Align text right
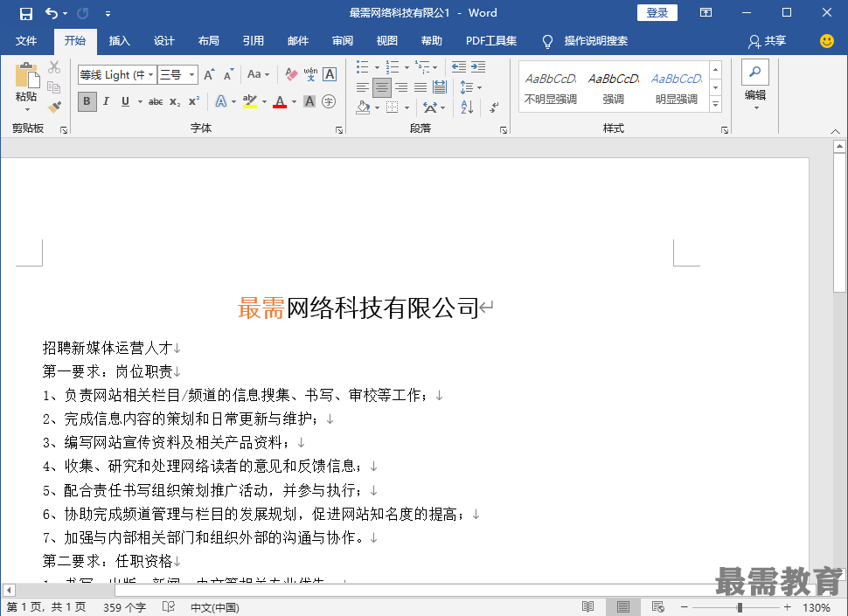848x616 pixels. pos(401,87)
